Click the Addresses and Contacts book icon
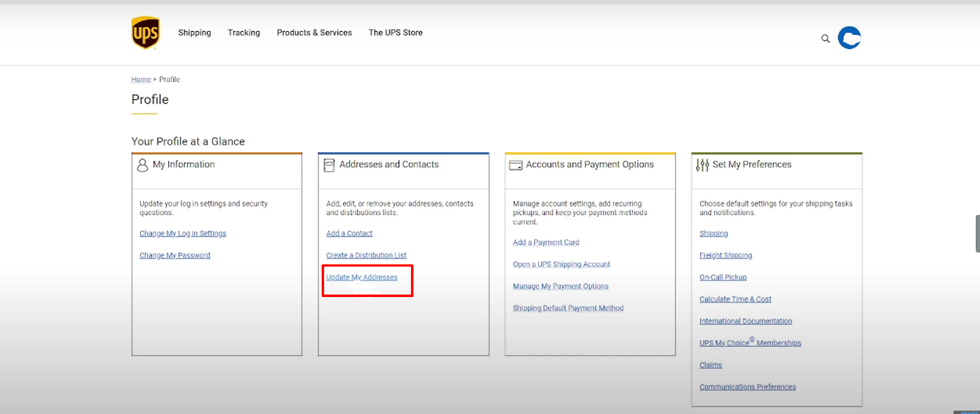 (329, 165)
